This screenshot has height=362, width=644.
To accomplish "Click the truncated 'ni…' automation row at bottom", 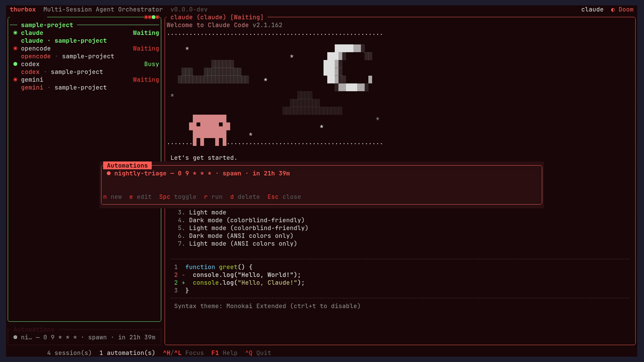I will click(x=84, y=338).
